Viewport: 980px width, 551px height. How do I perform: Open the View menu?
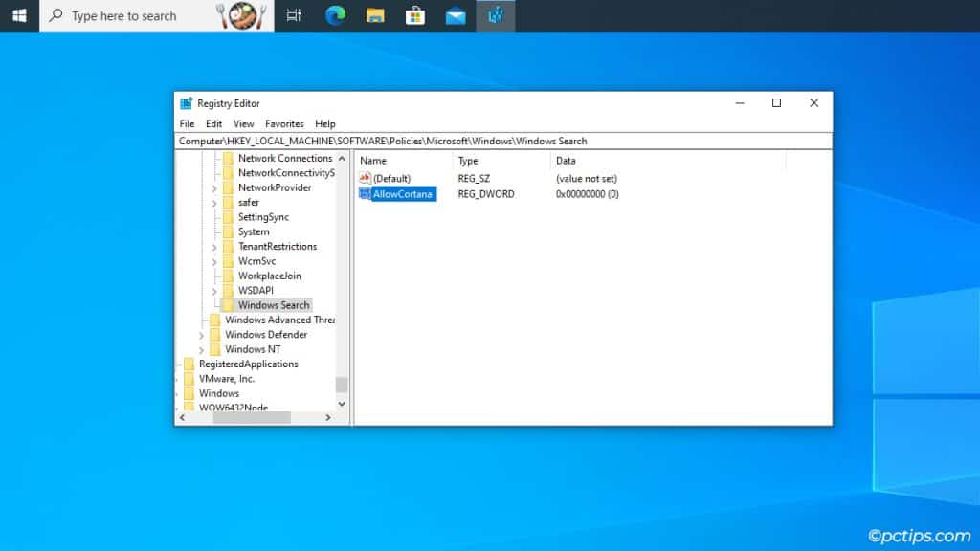coord(243,123)
